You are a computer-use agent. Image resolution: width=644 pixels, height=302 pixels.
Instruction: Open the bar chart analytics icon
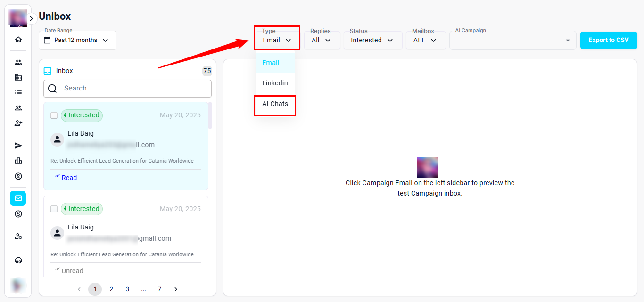18,161
